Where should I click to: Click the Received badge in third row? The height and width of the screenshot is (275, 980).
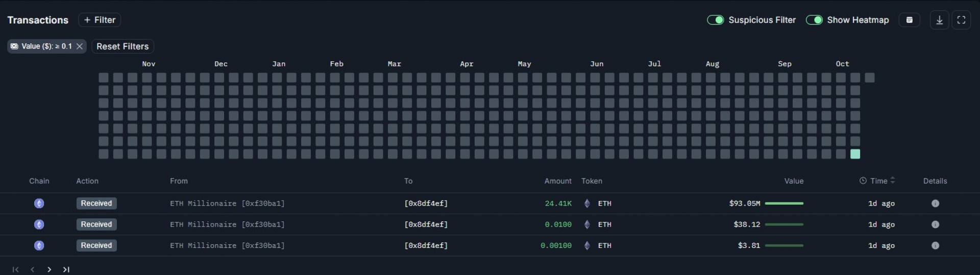click(x=96, y=245)
